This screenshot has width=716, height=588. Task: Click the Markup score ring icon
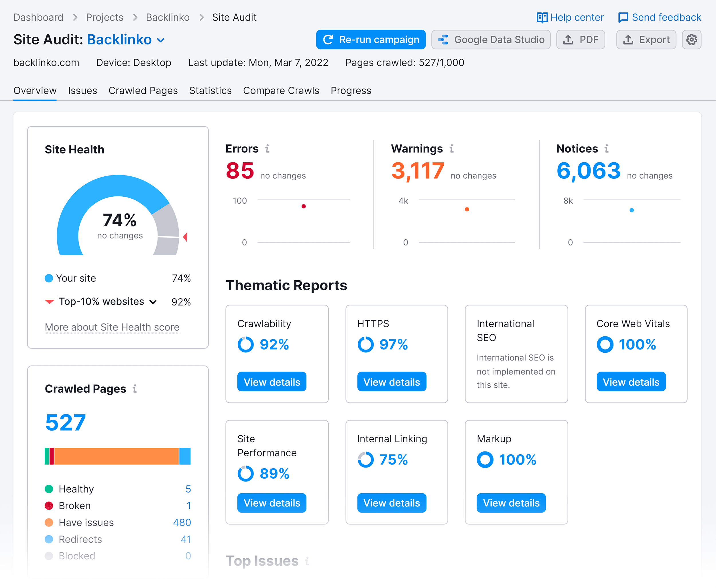(485, 460)
